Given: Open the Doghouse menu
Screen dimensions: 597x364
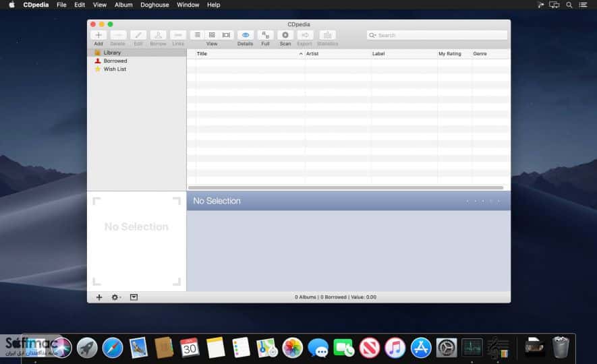Looking at the screenshot, I should tap(154, 5).
